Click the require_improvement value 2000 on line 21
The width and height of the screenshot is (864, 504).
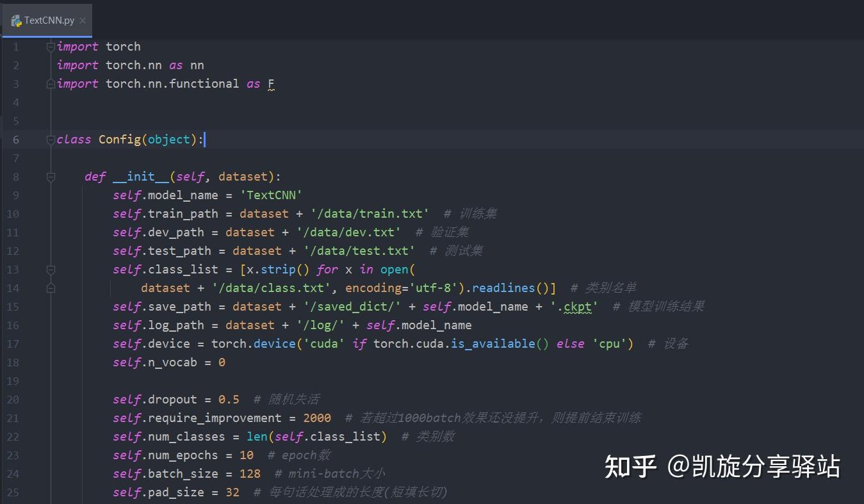pyautogui.click(x=319, y=418)
